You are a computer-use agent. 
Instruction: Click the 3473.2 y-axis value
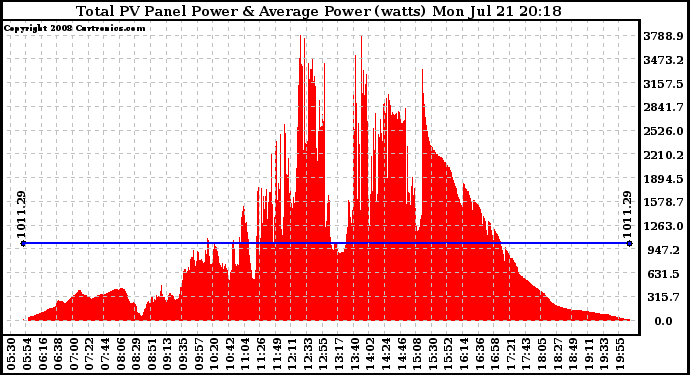pos(664,60)
